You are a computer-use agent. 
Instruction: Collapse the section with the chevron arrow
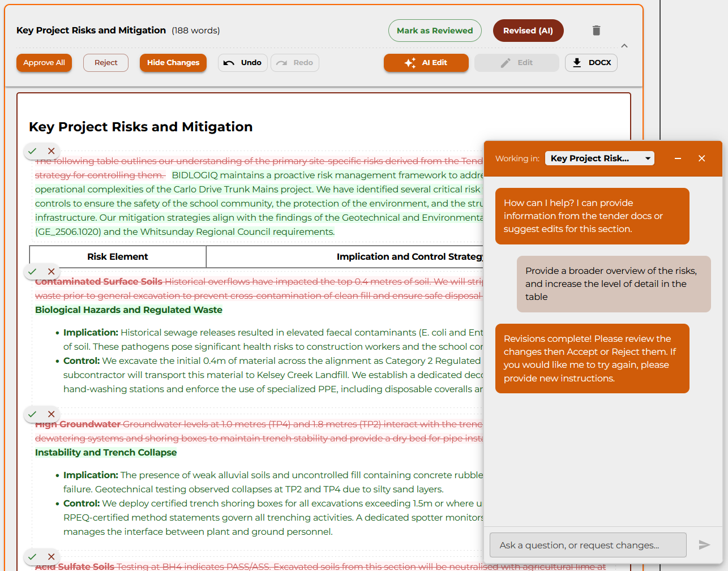[624, 46]
